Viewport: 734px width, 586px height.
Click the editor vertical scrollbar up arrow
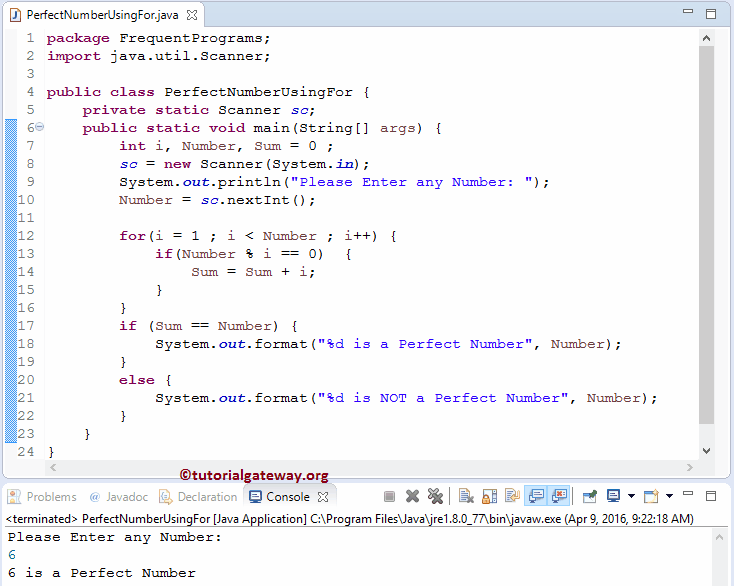click(x=706, y=38)
